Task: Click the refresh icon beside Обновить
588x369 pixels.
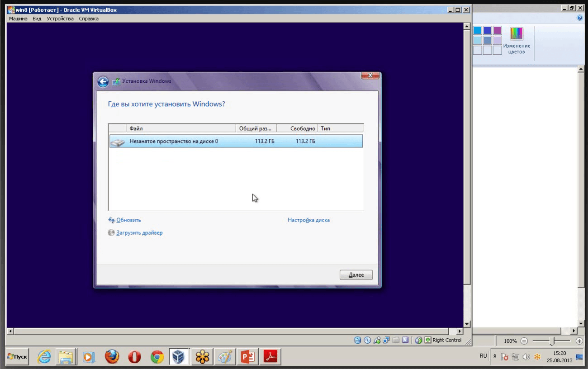Action: point(112,220)
